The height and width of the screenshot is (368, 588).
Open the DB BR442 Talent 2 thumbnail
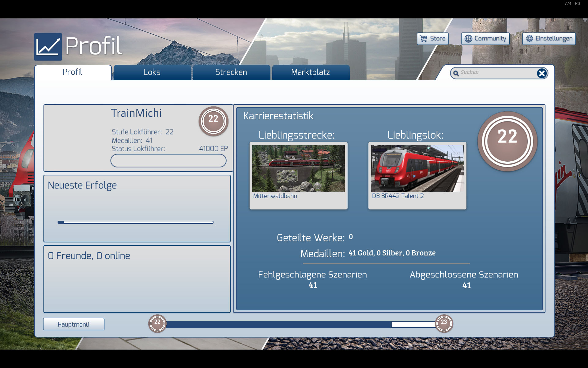pos(417,168)
